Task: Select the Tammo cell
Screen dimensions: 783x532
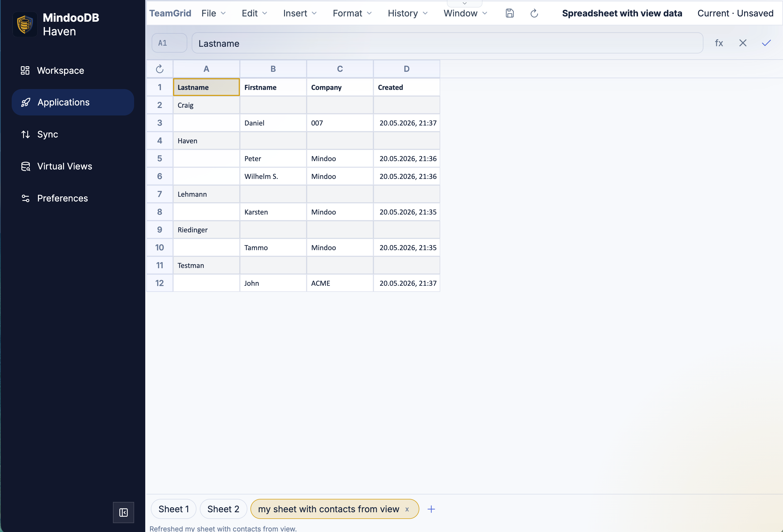Action: point(273,248)
